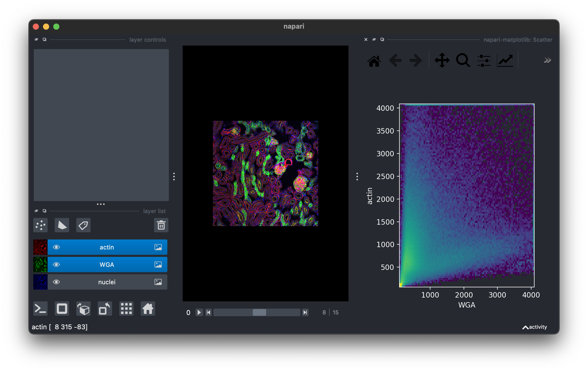Hide the actin layer
Screen dimensions: 588x372
coord(56,247)
